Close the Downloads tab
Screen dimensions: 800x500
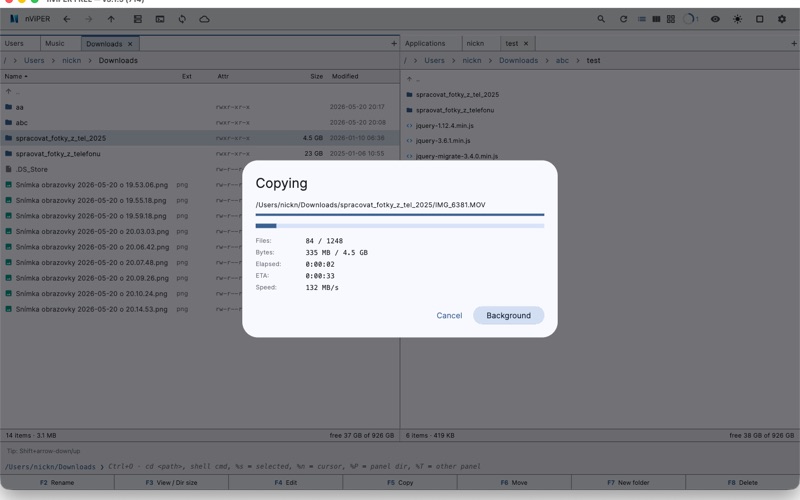[130, 44]
